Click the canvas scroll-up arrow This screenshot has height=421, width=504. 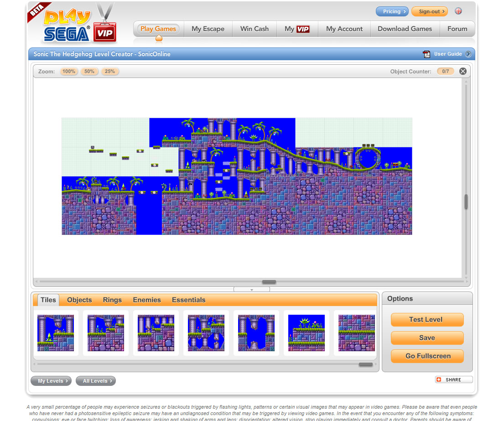click(466, 81)
